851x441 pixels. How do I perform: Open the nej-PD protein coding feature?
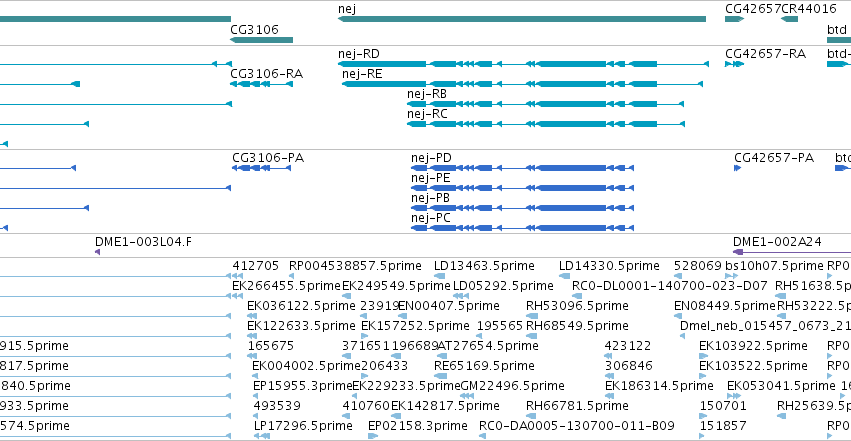522,168
